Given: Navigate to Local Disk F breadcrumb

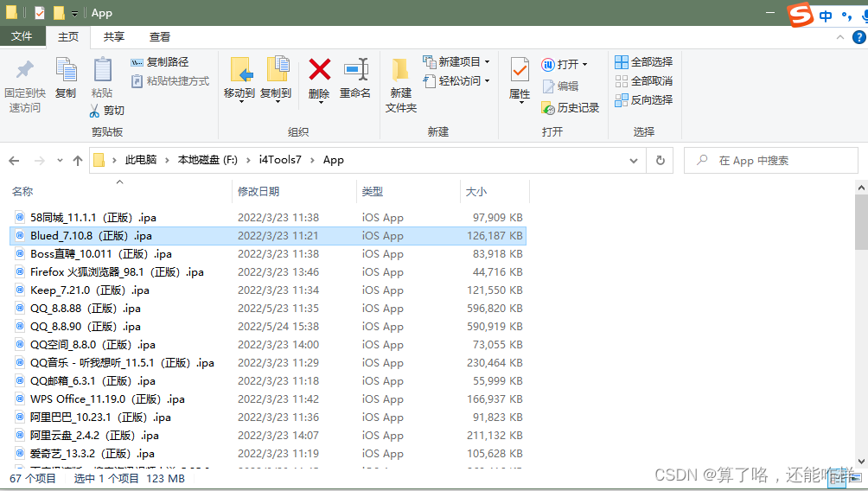Looking at the screenshot, I should 207,160.
